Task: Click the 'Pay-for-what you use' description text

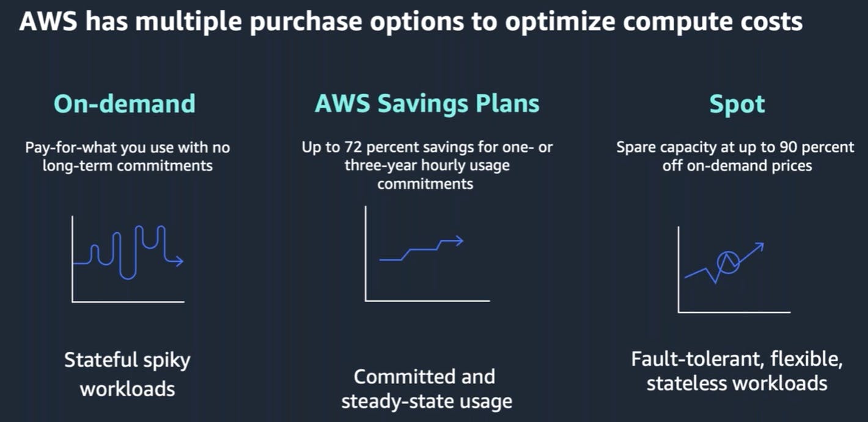Action: [128, 157]
